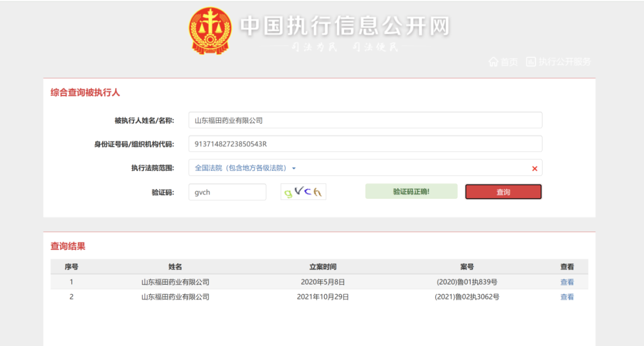Open 查看 link for case 鲁01执839号
This screenshot has height=346, width=644.
point(566,282)
